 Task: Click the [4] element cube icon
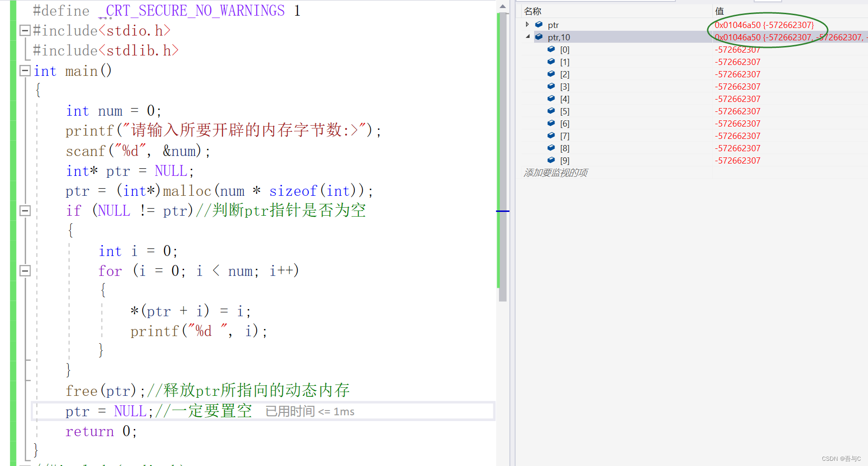point(551,98)
